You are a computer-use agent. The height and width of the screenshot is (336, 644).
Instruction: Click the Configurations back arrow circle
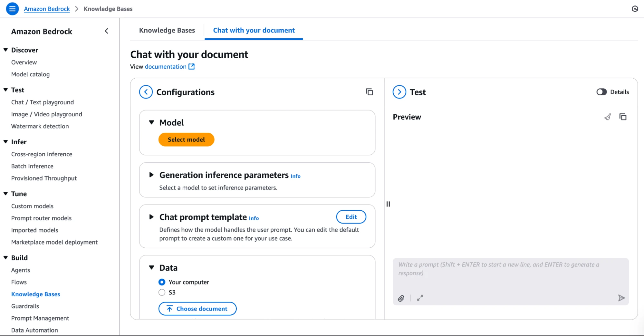point(146,92)
